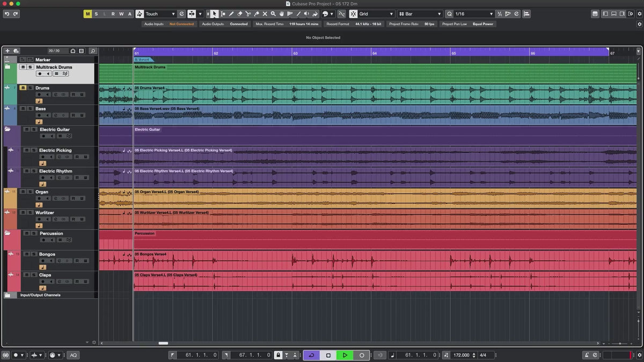Image resolution: width=644 pixels, height=362 pixels.
Task: Open the 1/16 quantize preset dropdown
Action: (x=473, y=14)
